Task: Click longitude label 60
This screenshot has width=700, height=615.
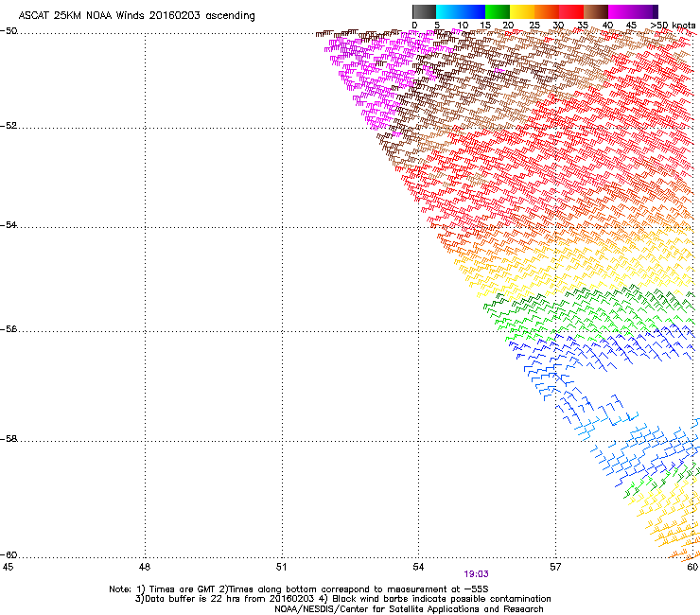Action: (x=692, y=567)
